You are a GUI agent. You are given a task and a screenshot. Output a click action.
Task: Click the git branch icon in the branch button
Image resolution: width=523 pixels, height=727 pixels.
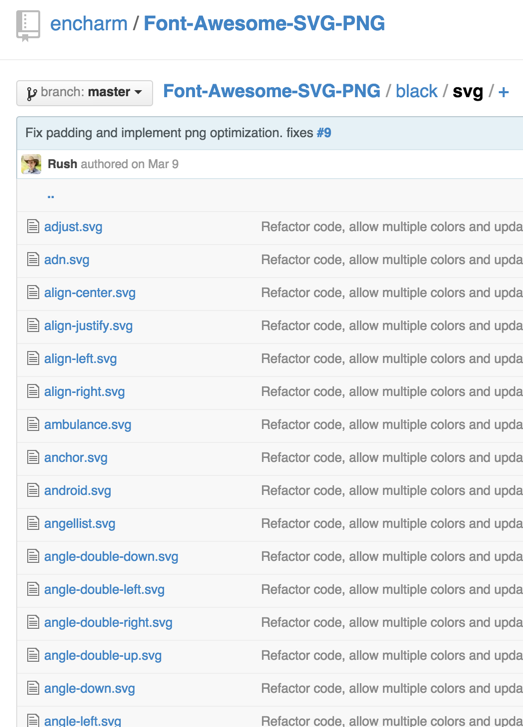(x=32, y=93)
